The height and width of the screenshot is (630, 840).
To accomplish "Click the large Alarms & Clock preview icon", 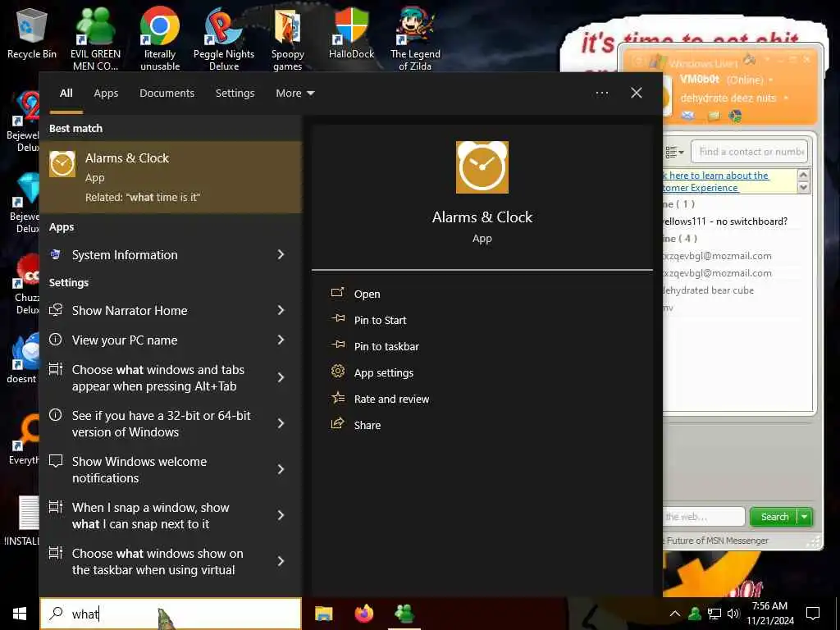I will pos(482,167).
